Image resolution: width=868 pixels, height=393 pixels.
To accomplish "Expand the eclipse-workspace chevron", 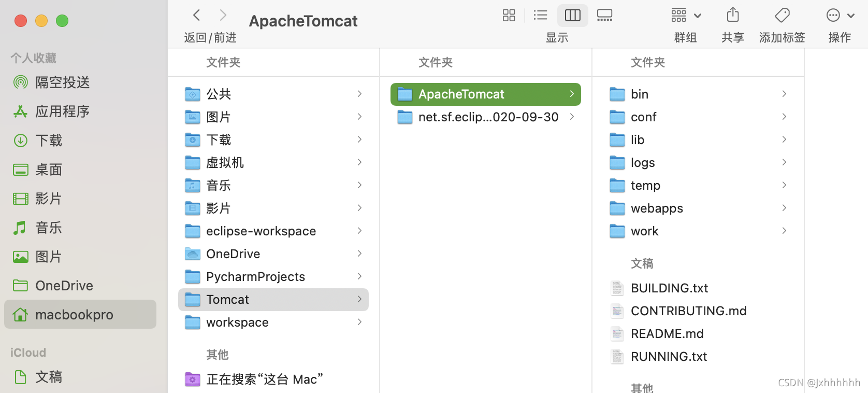I will (x=359, y=231).
